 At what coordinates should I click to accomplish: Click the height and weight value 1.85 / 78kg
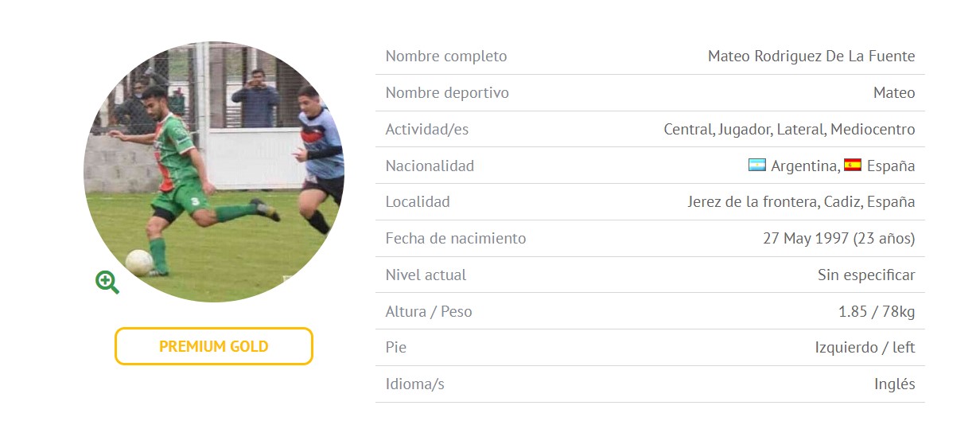click(877, 311)
